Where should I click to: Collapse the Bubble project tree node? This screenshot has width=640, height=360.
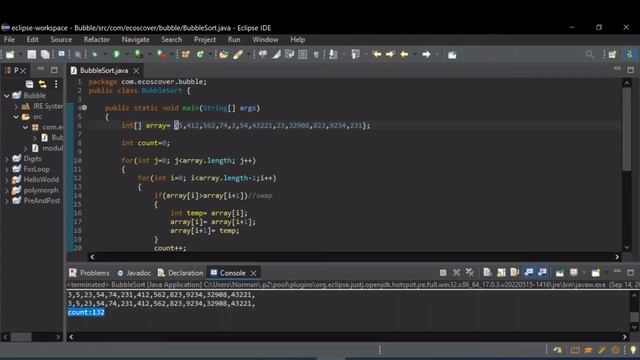pyautogui.click(x=7, y=96)
